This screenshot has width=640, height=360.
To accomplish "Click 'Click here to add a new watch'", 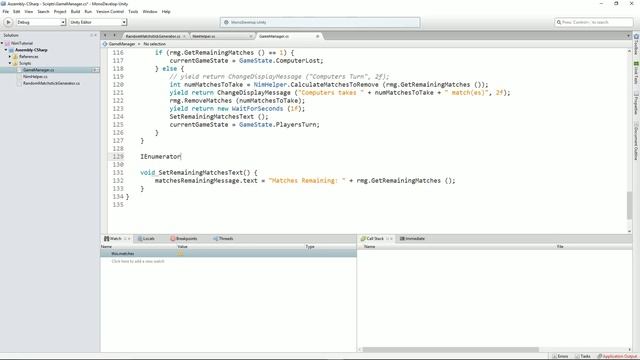I will [138, 261].
